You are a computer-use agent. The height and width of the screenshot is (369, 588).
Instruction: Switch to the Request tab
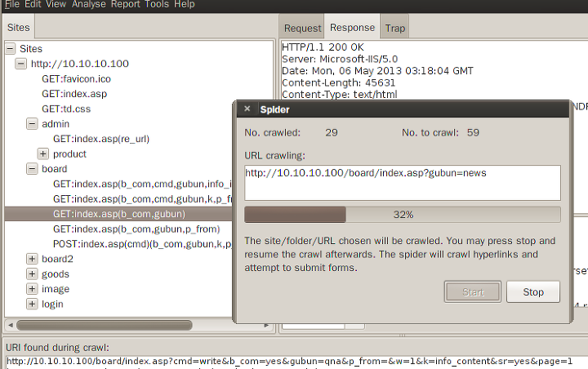pyautogui.click(x=302, y=28)
